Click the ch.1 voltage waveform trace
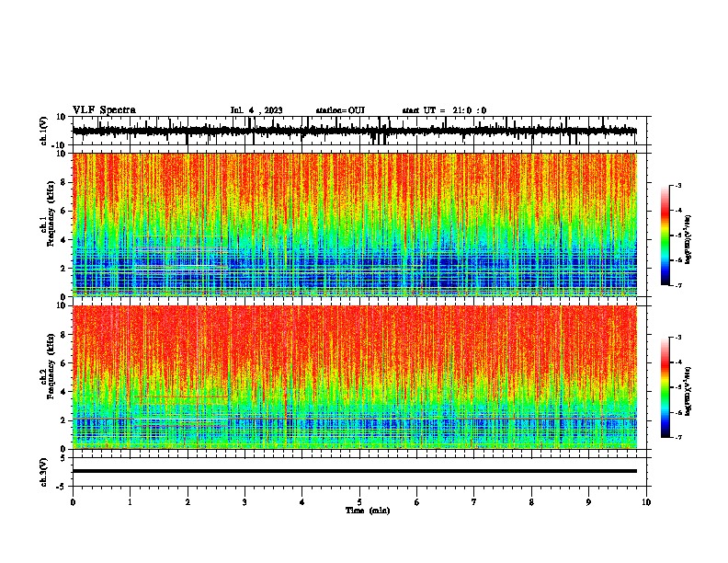 pos(355,131)
